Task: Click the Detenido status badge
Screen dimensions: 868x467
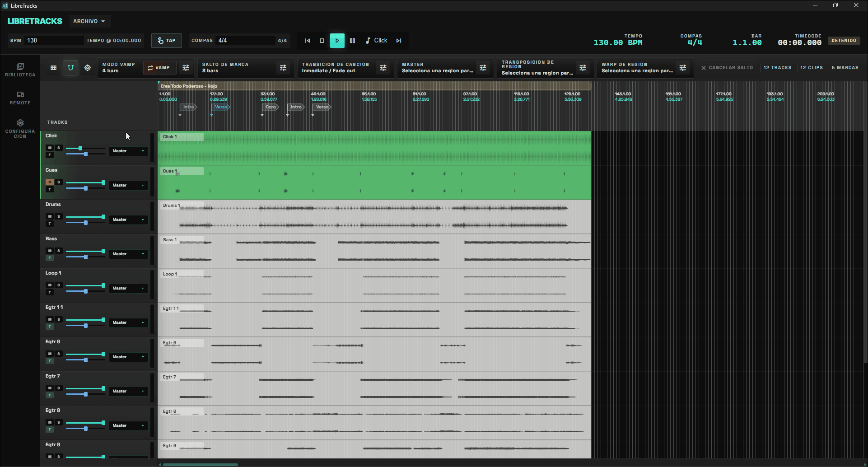Action: (844, 41)
